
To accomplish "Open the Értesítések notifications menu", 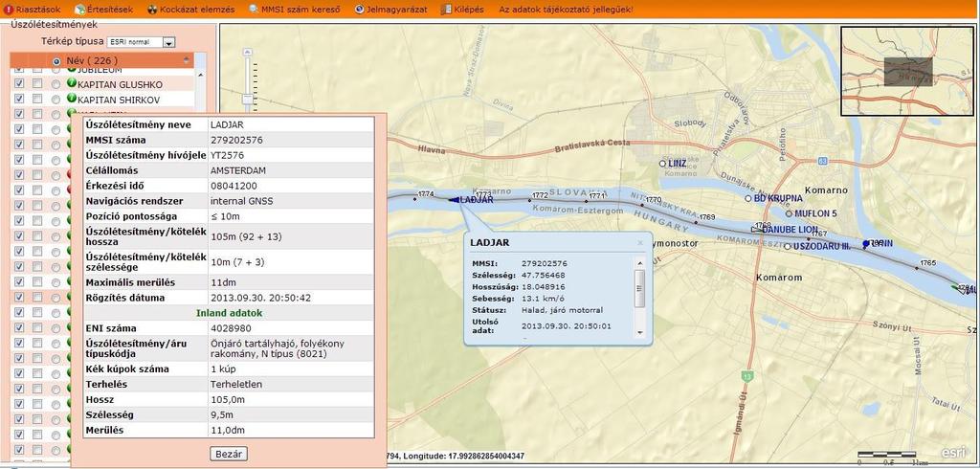I will [105, 10].
